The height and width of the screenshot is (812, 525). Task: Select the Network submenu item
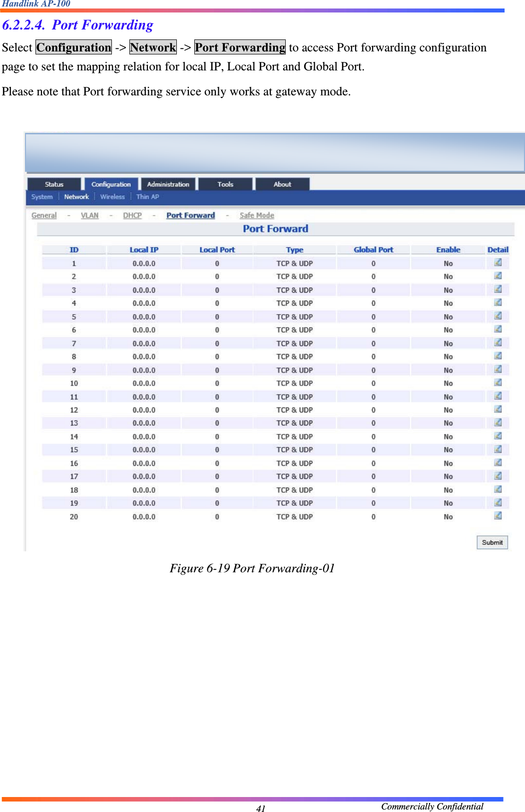76,197
